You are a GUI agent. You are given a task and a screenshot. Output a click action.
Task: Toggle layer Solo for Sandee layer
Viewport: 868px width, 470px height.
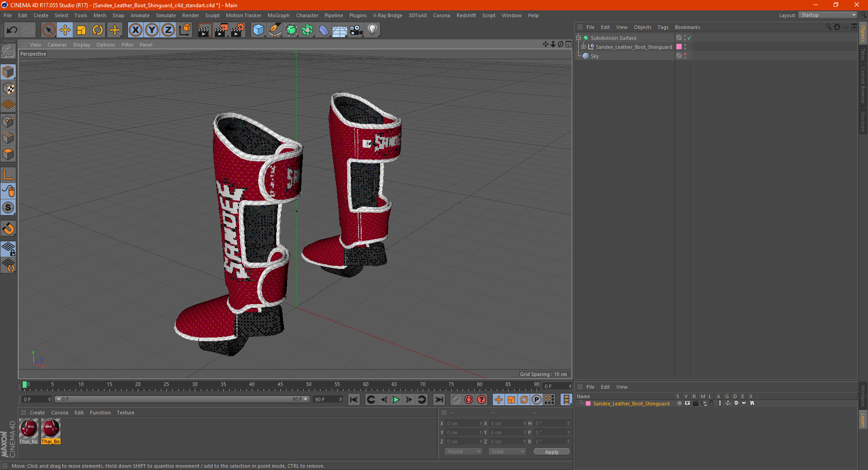pos(679,404)
